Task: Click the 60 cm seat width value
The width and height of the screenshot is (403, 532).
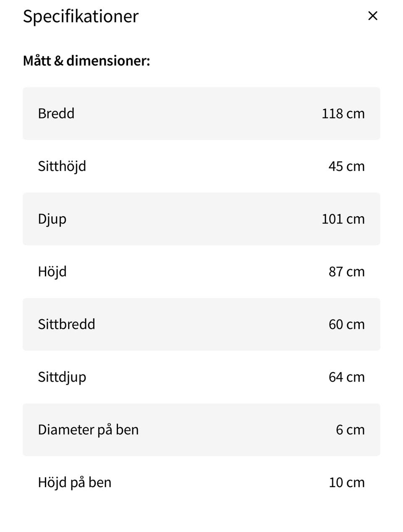Action: 346,324
